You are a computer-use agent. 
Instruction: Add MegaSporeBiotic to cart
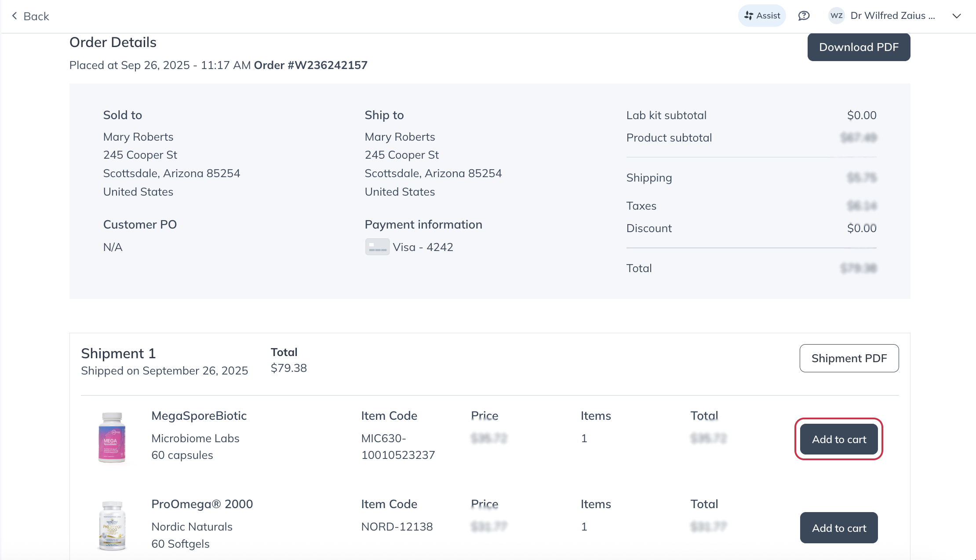point(839,439)
